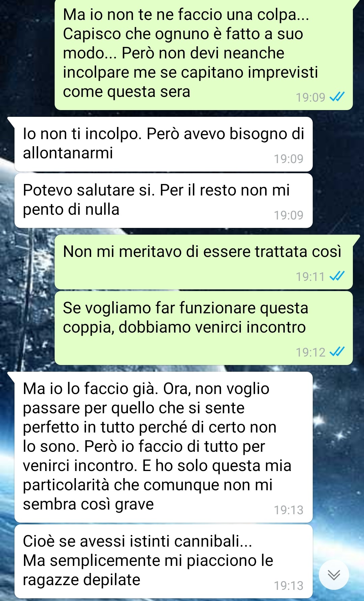
Task: Select the long message 'Ma io lo faccio già'
Action: (x=163, y=447)
